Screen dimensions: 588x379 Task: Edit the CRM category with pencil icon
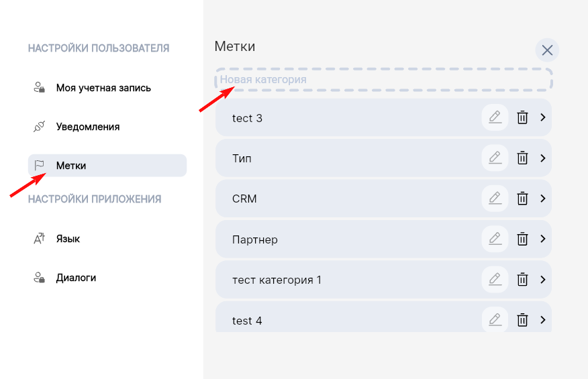pyautogui.click(x=495, y=199)
